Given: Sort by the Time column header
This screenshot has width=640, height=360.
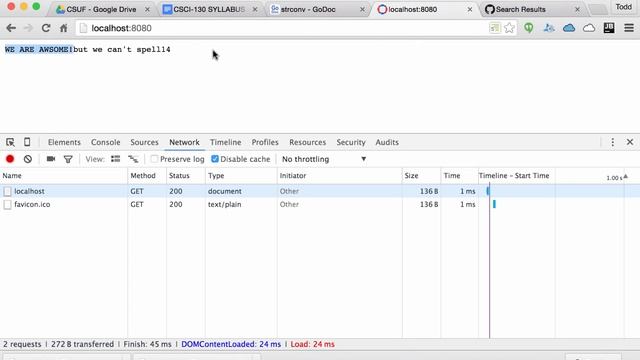Looking at the screenshot, I should tap(460, 176).
